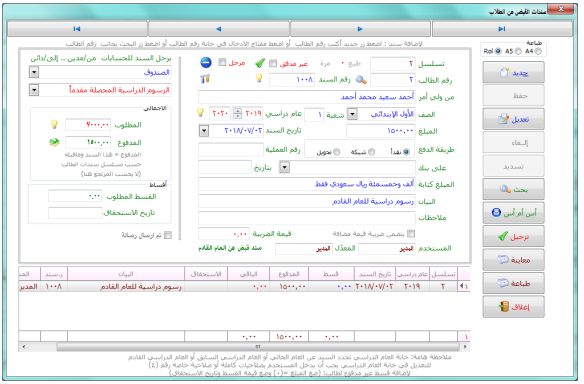Go to last record navigation arrow
This screenshot has width=584, height=384.
point(502,29)
